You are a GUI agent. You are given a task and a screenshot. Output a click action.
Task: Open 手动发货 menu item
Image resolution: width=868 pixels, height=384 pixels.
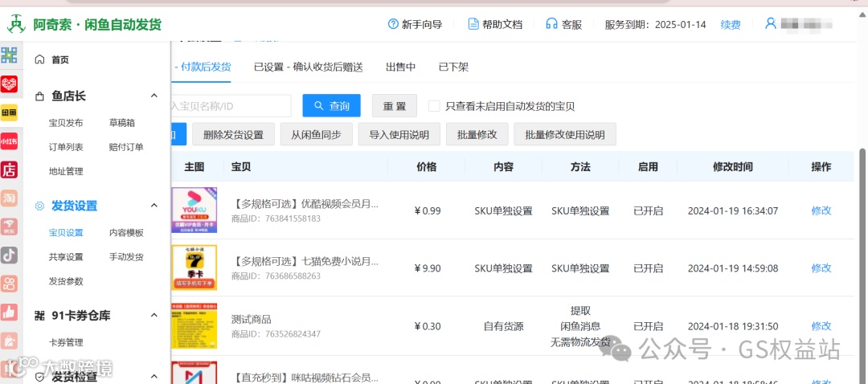pos(126,257)
